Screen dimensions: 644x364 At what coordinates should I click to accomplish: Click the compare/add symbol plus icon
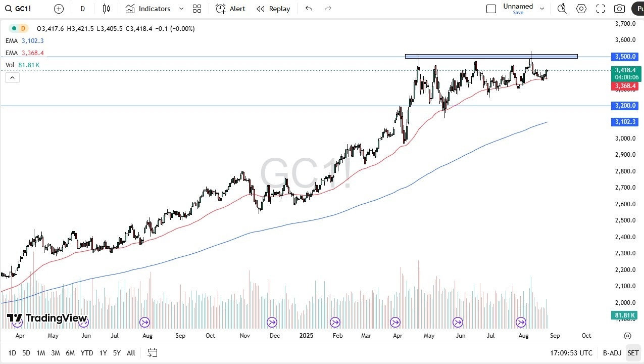[59, 9]
